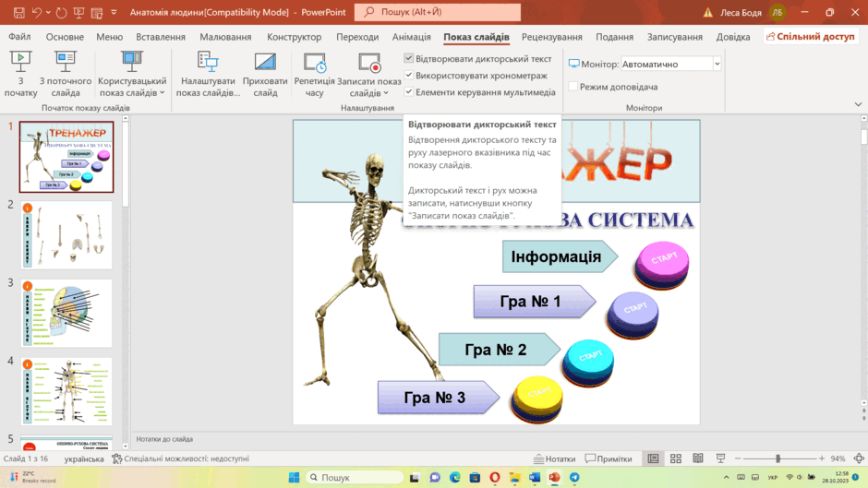Undo the last action

[37, 12]
